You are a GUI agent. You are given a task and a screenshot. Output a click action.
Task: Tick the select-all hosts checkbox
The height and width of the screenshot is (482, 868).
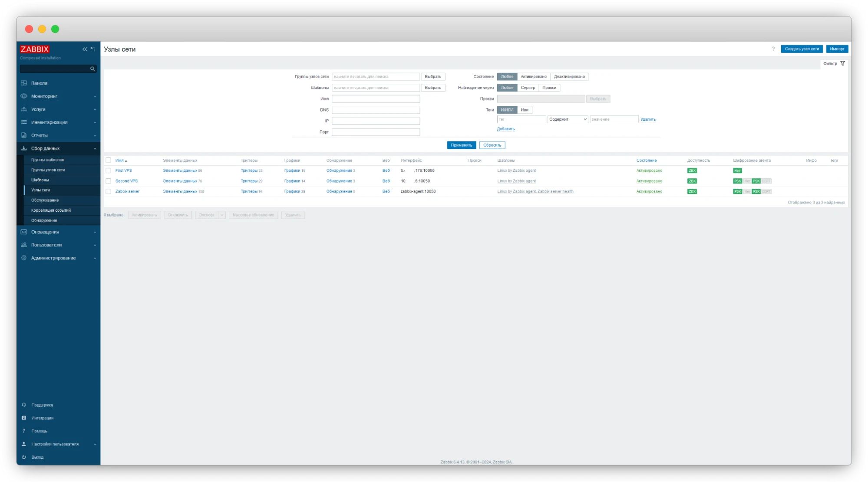tap(109, 160)
